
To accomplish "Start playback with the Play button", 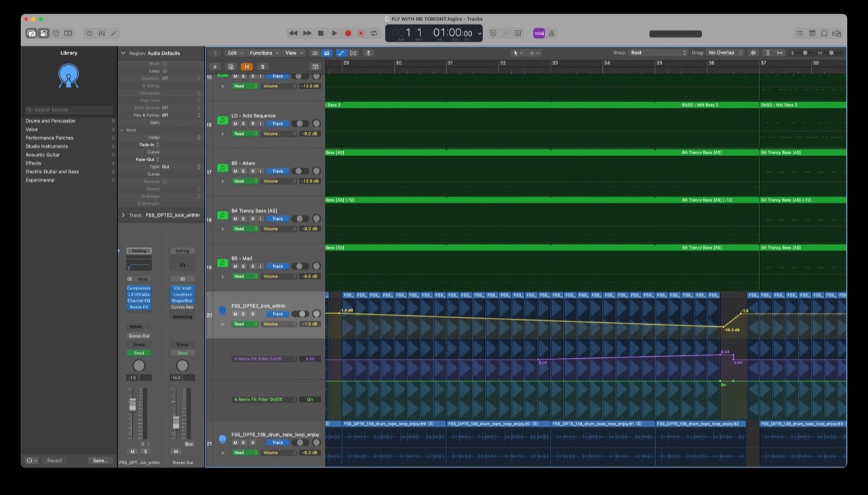I will 334,33.
